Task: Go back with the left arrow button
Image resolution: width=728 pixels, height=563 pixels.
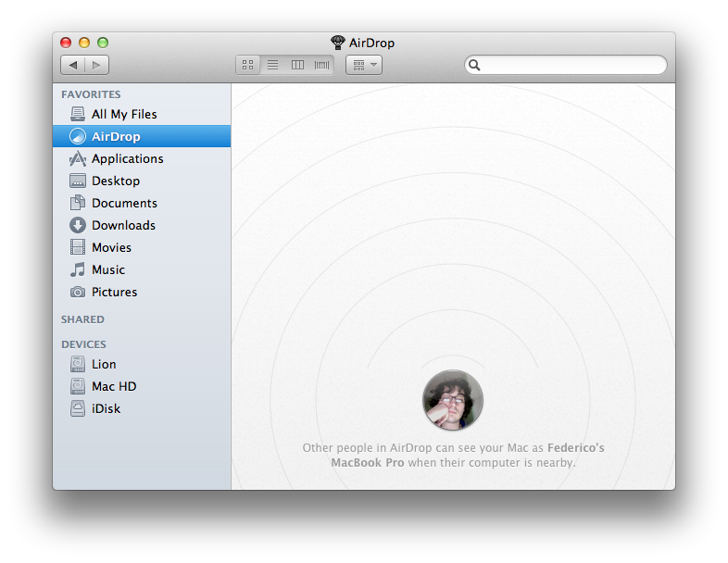Action: pos(72,65)
